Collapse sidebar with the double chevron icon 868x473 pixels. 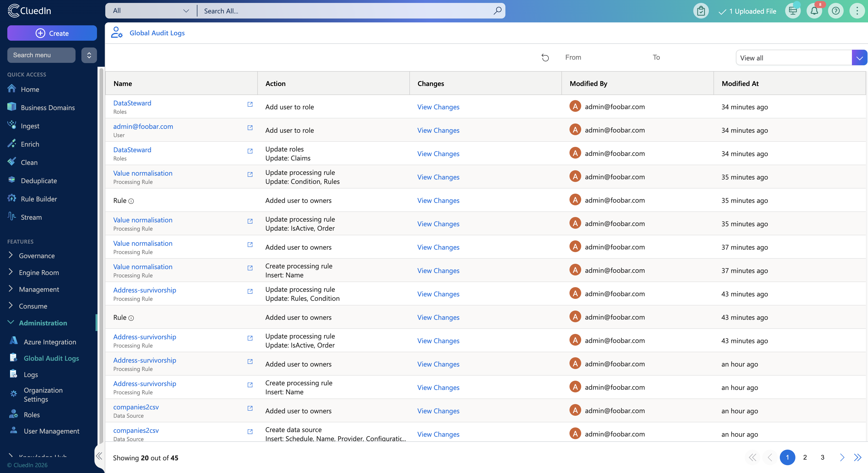(99, 456)
